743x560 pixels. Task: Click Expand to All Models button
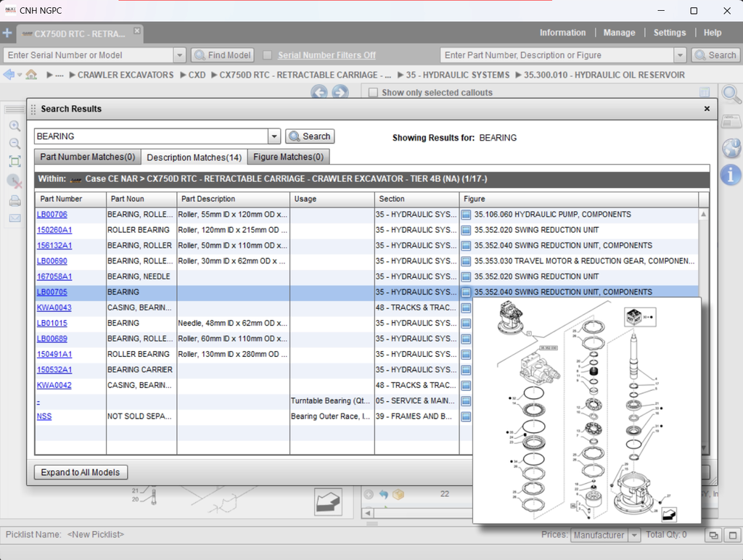[81, 472]
